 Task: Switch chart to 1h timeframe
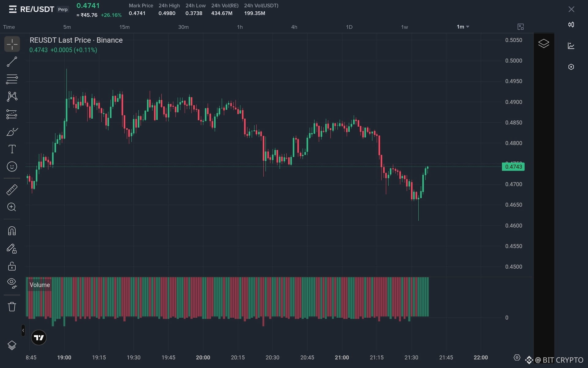240,27
